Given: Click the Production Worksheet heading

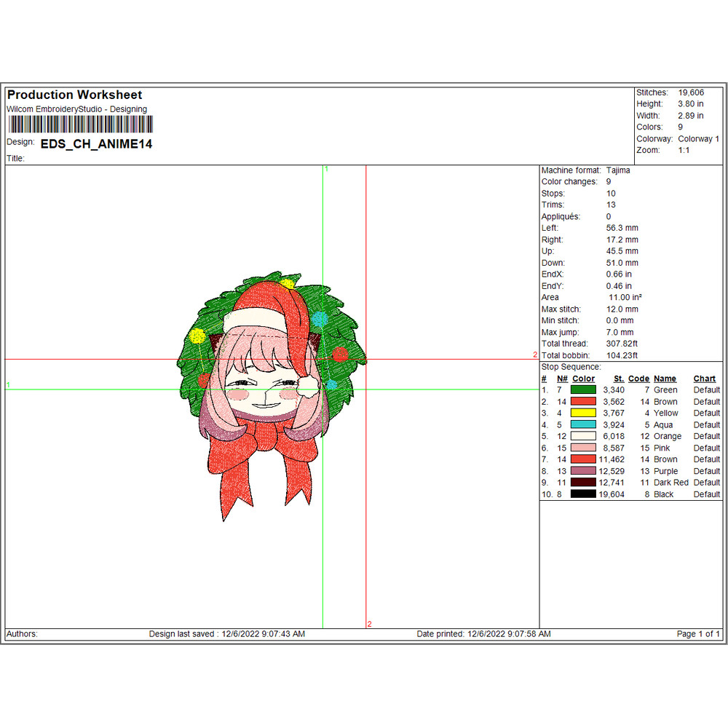Looking at the screenshot, I should [x=74, y=95].
